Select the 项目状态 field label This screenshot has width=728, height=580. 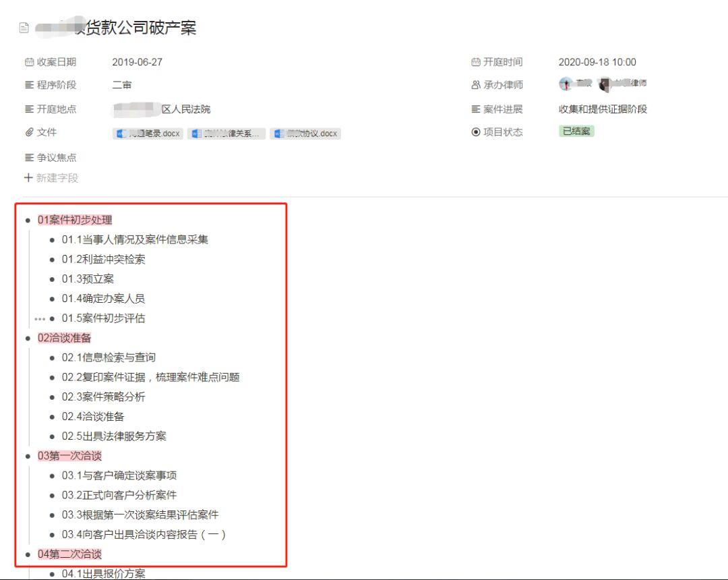pos(504,132)
